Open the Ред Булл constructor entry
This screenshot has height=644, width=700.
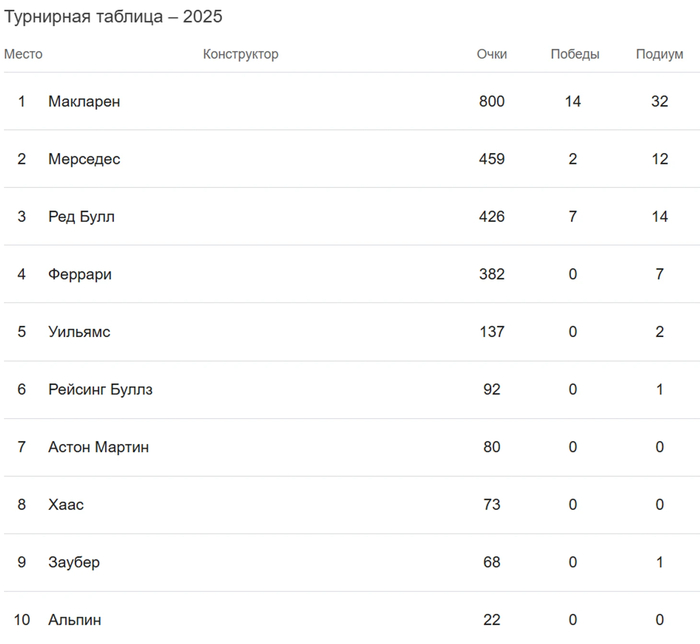[81, 217]
